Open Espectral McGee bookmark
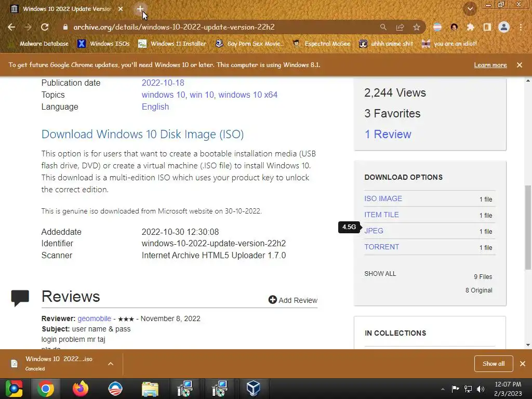 (x=321, y=44)
